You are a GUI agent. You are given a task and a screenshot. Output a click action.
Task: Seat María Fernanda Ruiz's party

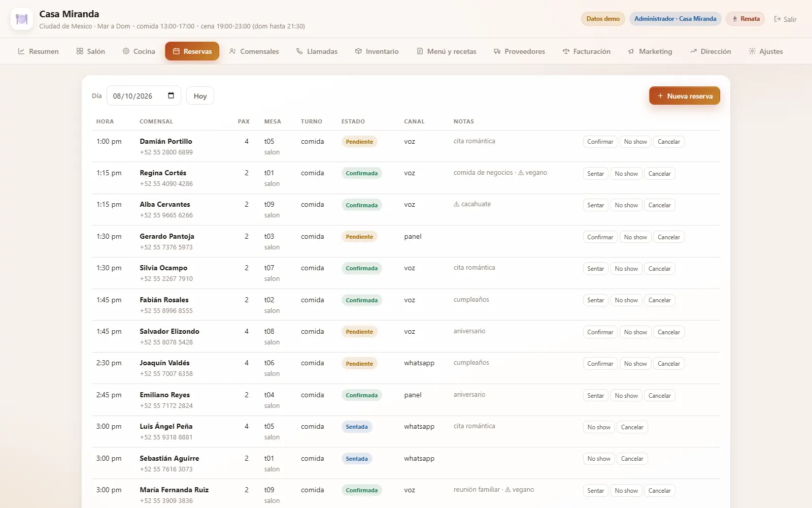point(596,491)
